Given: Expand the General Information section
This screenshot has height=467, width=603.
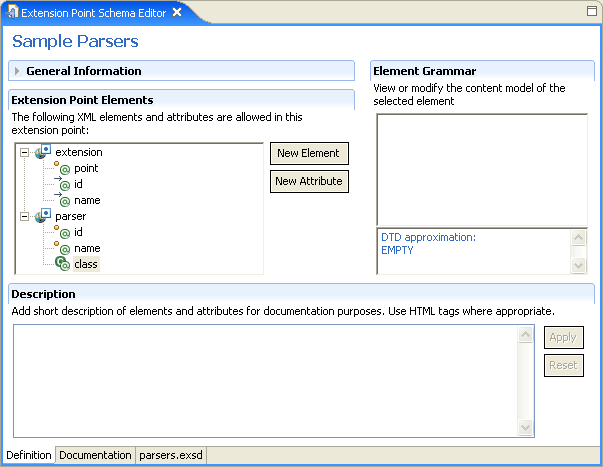Looking at the screenshot, I should click(17, 71).
